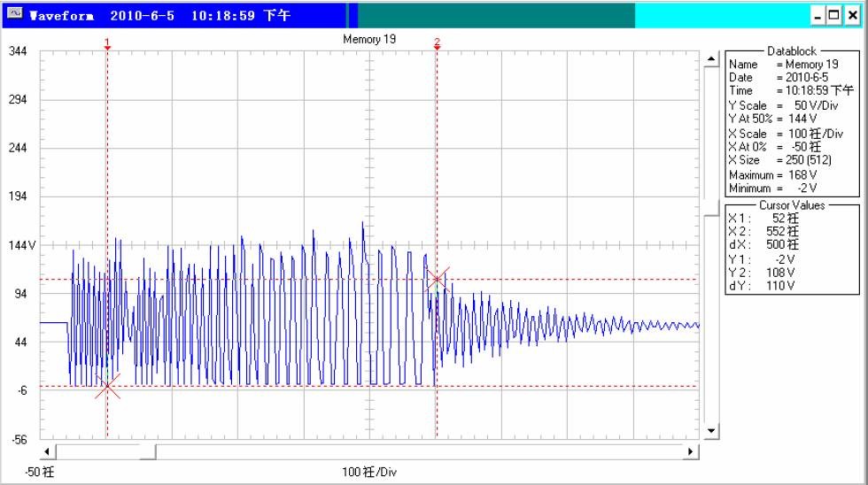Click the red X crosshair on cursor 2
Viewport: 868px width, 485px height.
437,280
